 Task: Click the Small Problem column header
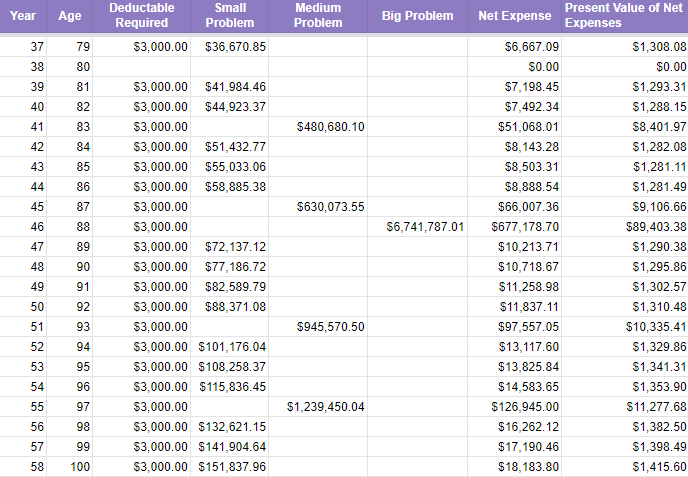(229, 16)
